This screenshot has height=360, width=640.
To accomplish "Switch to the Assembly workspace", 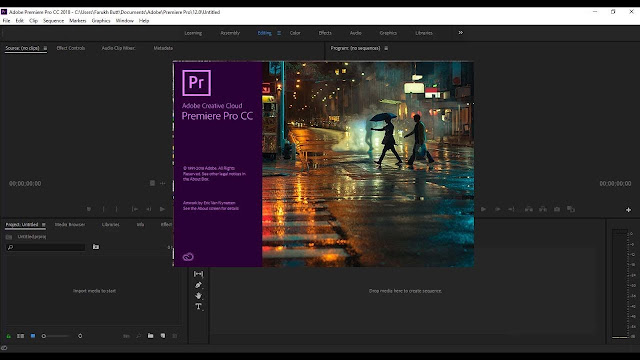I will 230,33.
